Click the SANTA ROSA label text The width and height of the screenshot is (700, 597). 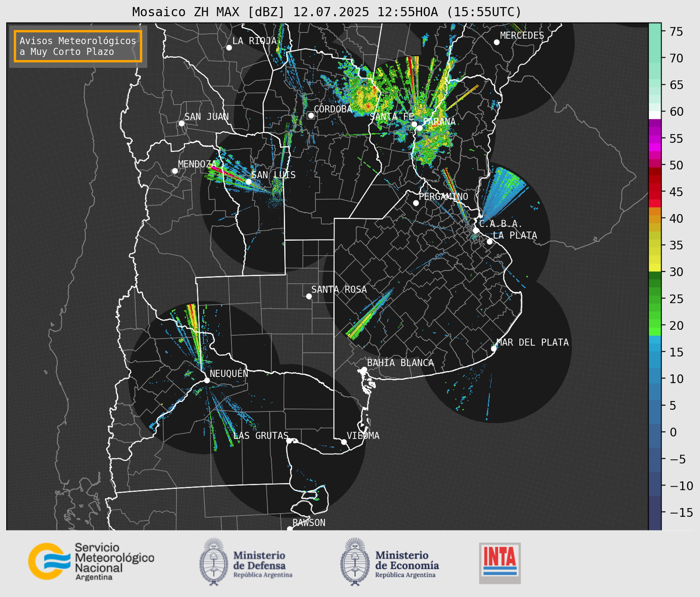(x=339, y=289)
